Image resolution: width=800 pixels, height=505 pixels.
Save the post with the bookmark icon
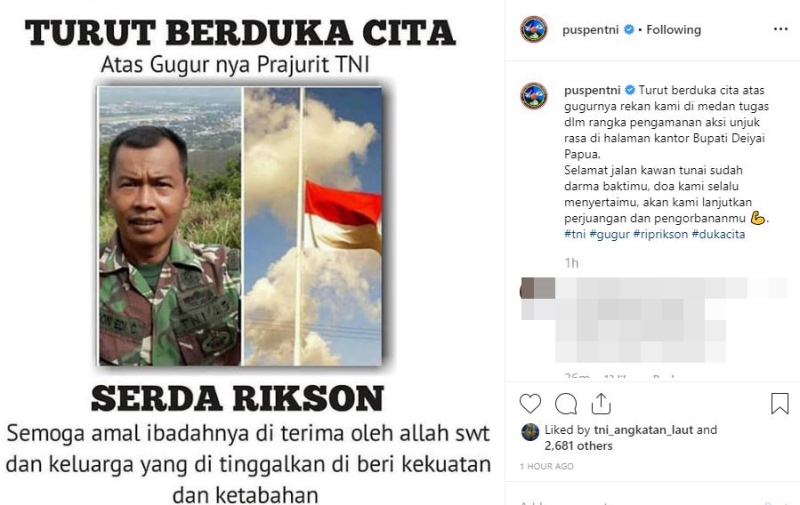click(x=780, y=403)
